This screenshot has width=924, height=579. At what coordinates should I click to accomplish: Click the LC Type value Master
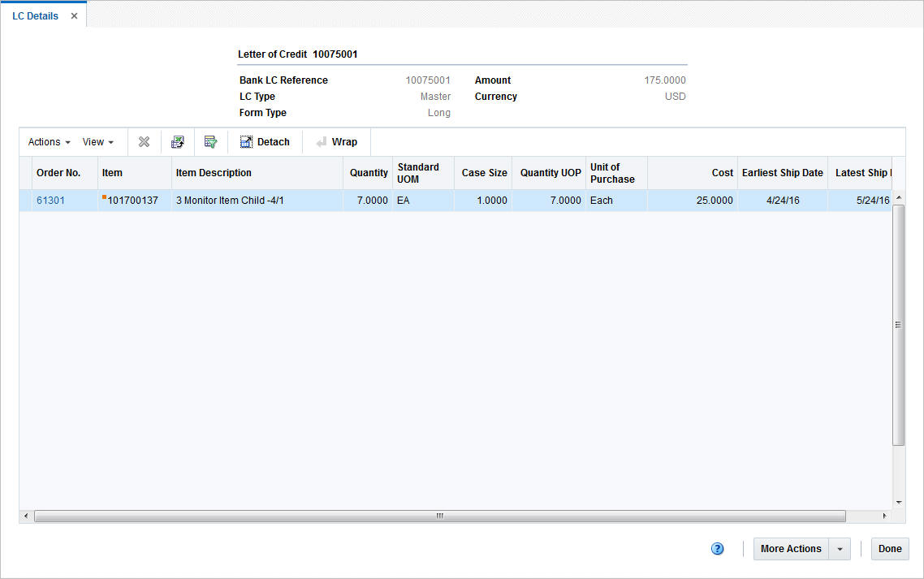point(435,97)
